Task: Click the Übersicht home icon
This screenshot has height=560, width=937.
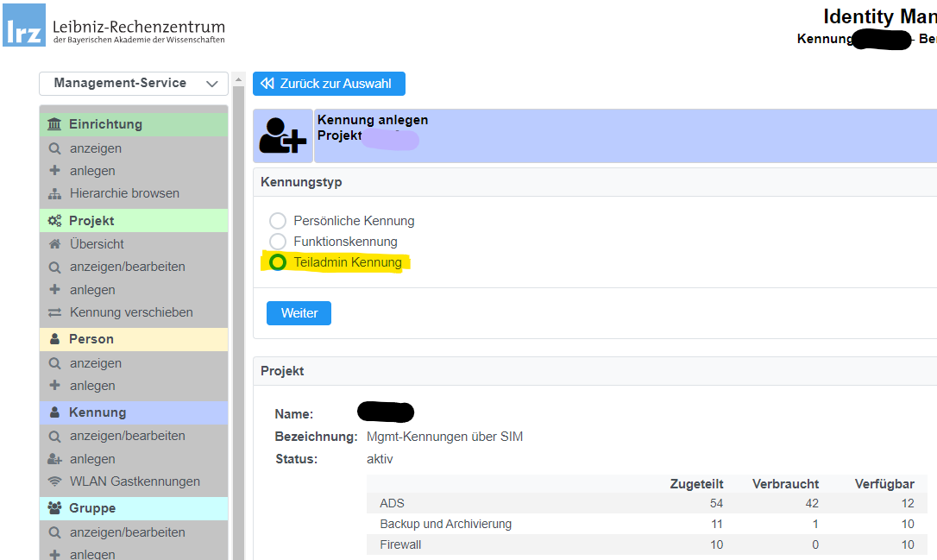Action: tap(55, 244)
